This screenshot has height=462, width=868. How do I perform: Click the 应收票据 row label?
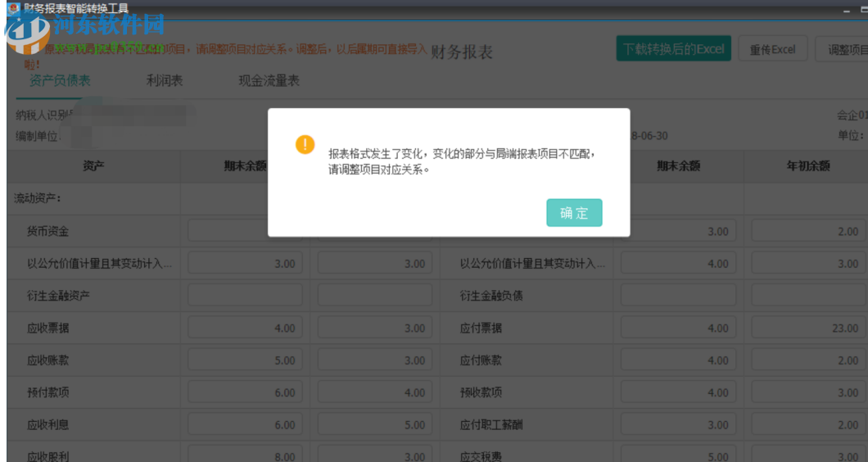pos(48,328)
